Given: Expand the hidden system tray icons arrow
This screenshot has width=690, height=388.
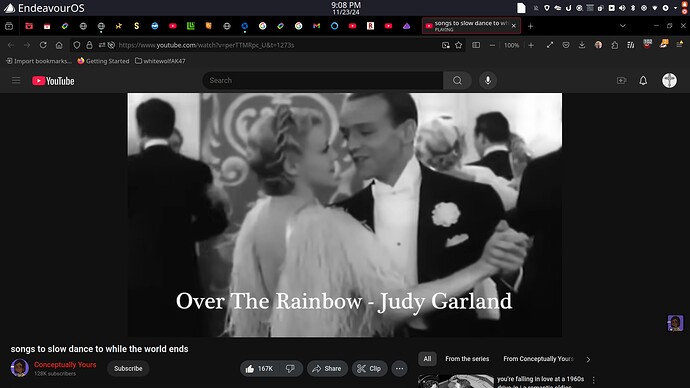Looking at the screenshot, I should point(675,8).
